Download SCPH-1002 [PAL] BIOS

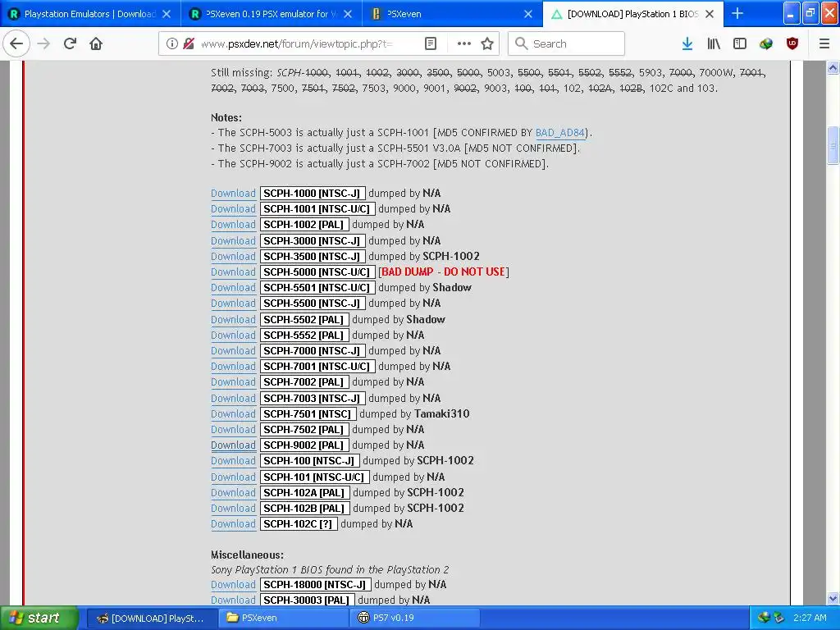pyautogui.click(x=233, y=225)
